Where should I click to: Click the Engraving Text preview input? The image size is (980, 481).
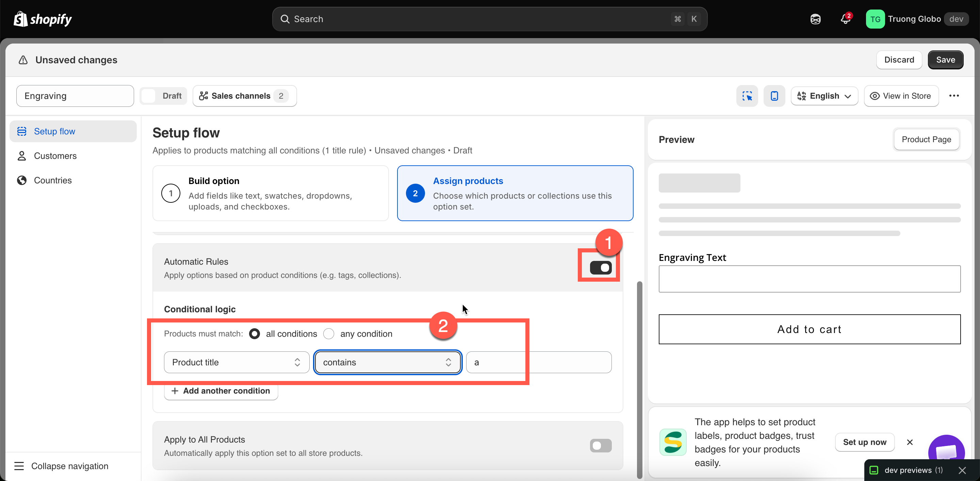tap(810, 279)
